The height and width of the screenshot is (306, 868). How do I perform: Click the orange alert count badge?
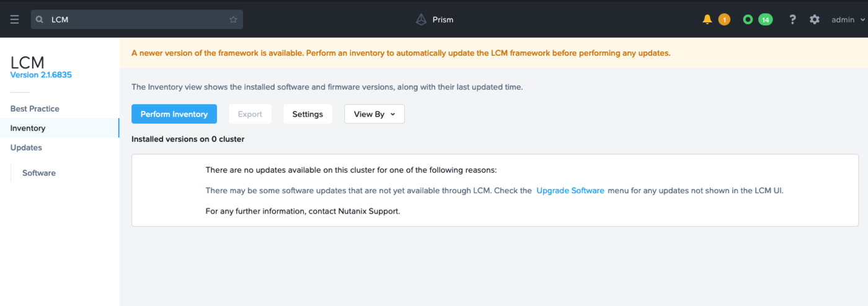[724, 19]
